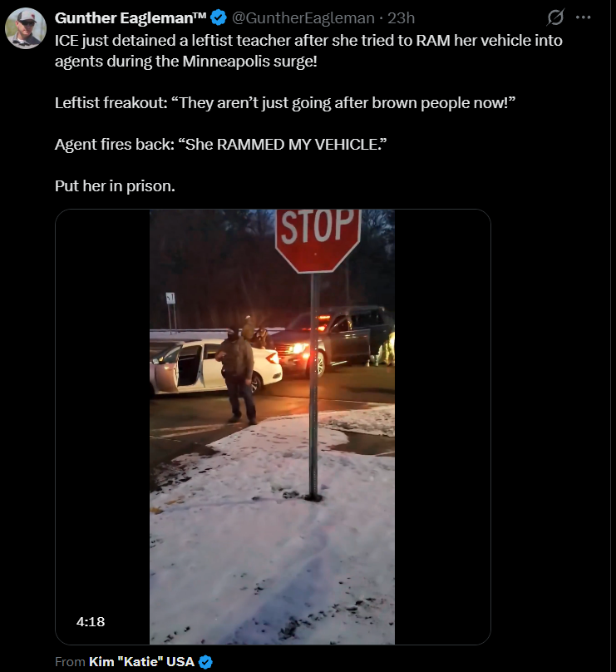The width and height of the screenshot is (616, 672).
Task: Open the three-dot More options menu
Action: [584, 17]
